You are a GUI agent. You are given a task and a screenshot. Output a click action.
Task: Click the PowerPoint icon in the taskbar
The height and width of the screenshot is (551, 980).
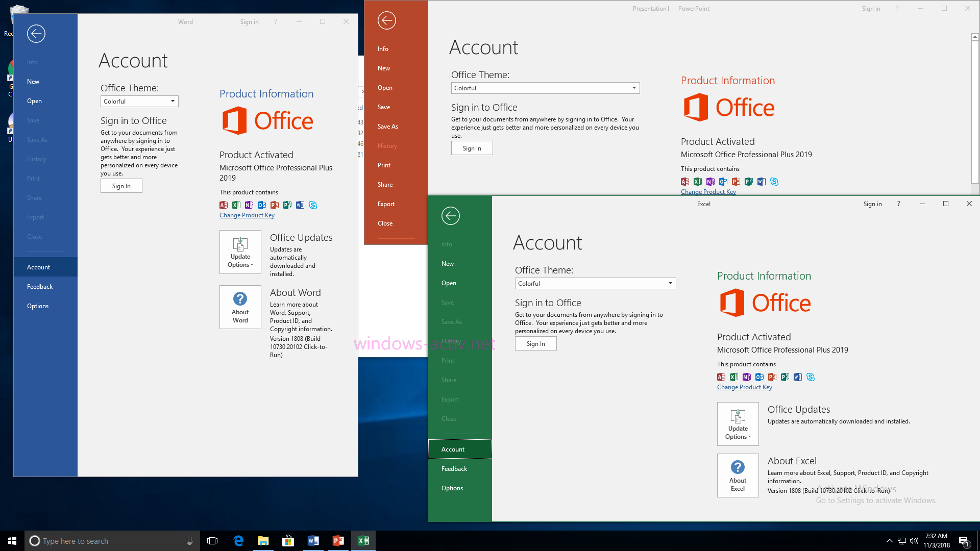(338, 540)
